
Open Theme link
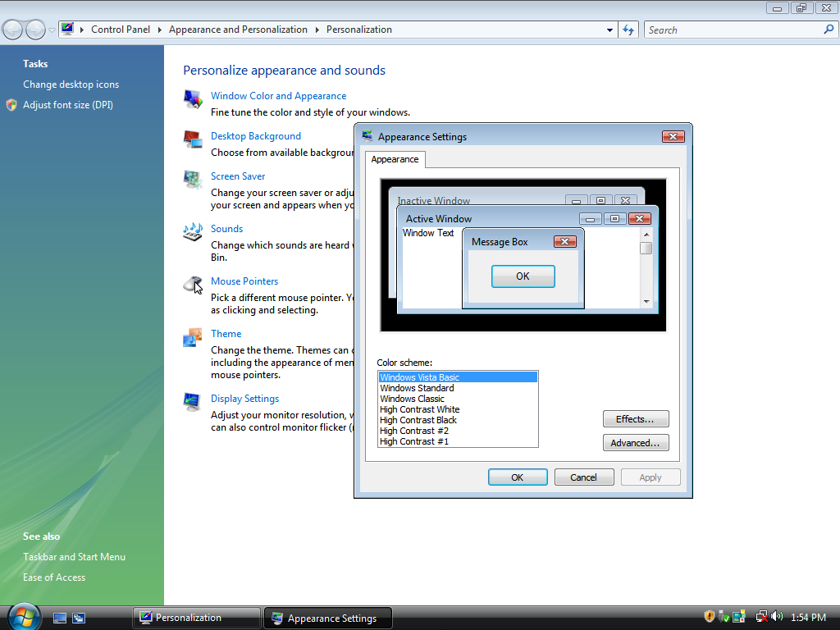click(x=226, y=334)
